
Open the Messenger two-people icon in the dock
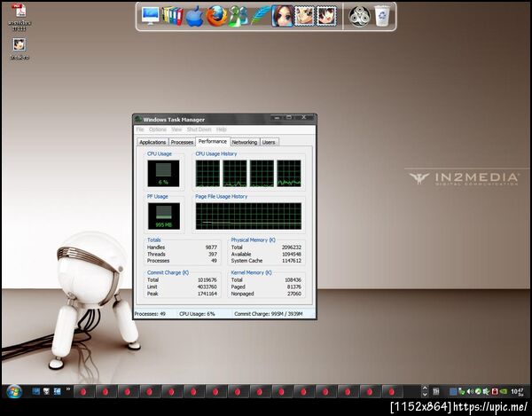[238, 16]
